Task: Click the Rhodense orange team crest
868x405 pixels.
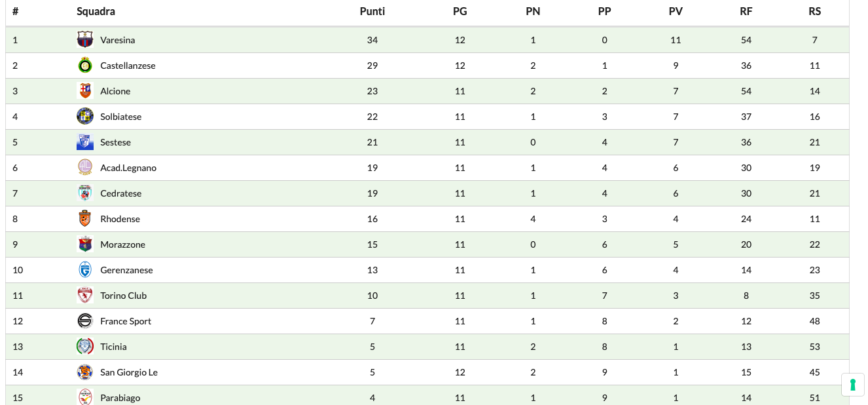Action: click(x=85, y=219)
